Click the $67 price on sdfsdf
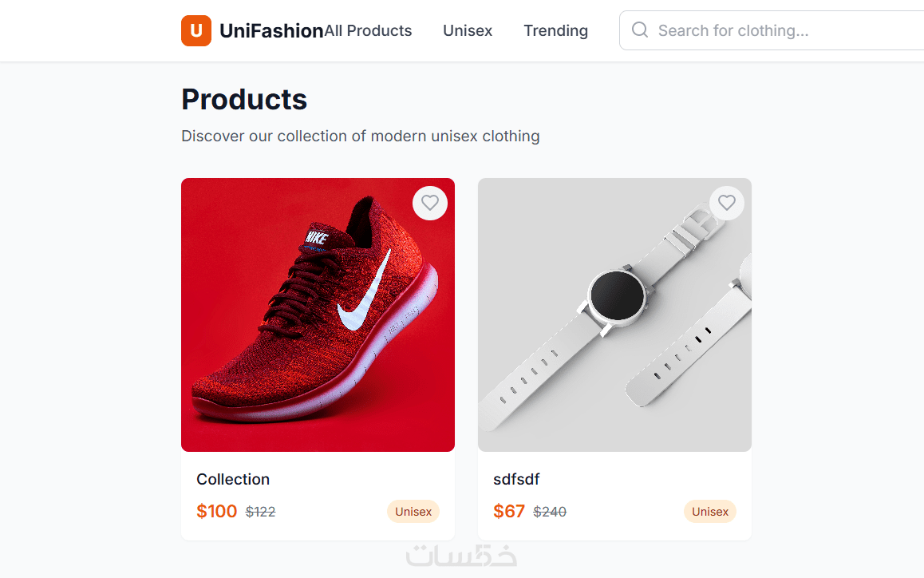Viewport: 924px width, 578px height. pyautogui.click(x=509, y=511)
